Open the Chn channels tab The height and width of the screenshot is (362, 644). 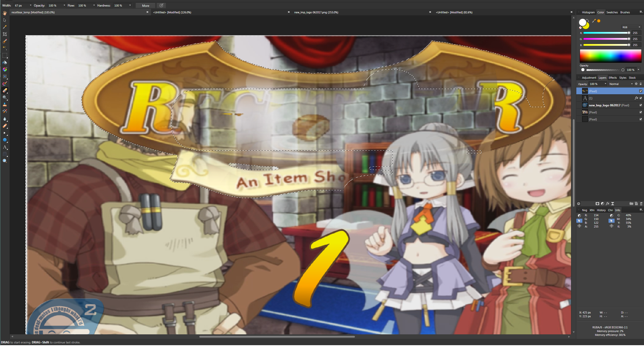(610, 210)
